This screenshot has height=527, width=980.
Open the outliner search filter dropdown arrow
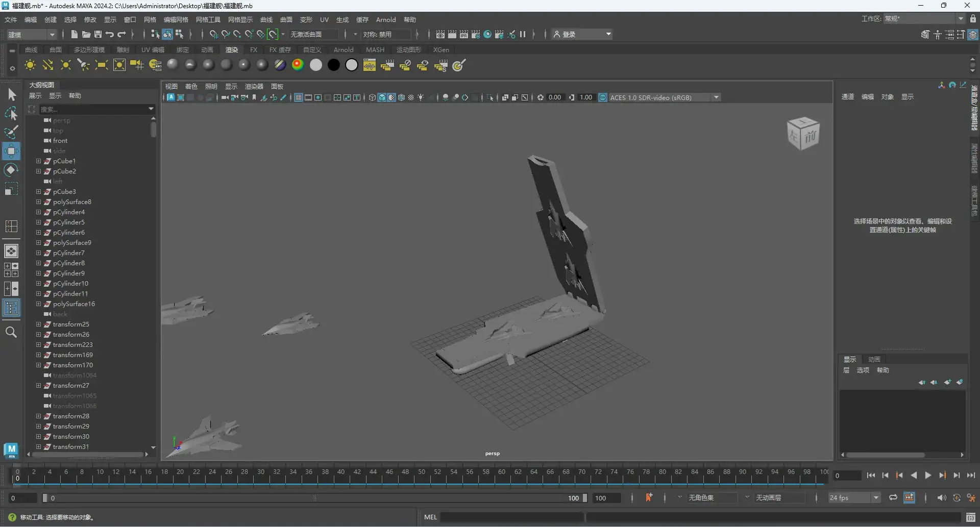coord(151,109)
